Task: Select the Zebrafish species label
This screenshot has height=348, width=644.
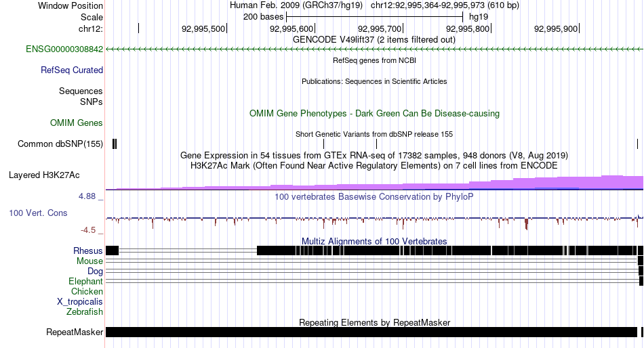Action: pyautogui.click(x=85, y=312)
